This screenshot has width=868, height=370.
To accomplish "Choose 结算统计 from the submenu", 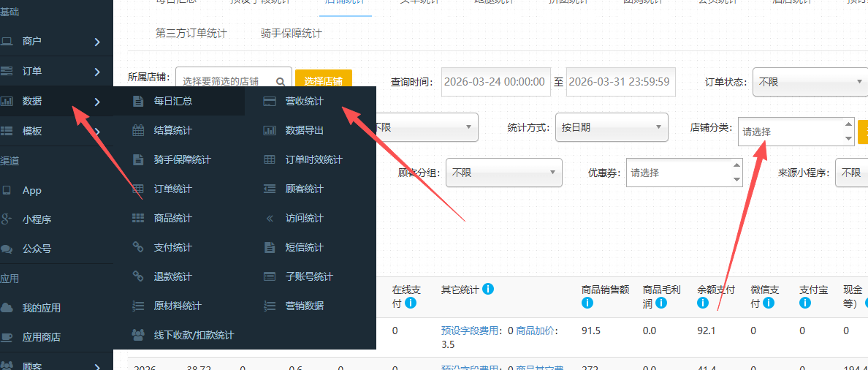I will pyautogui.click(x=172, y=130).
